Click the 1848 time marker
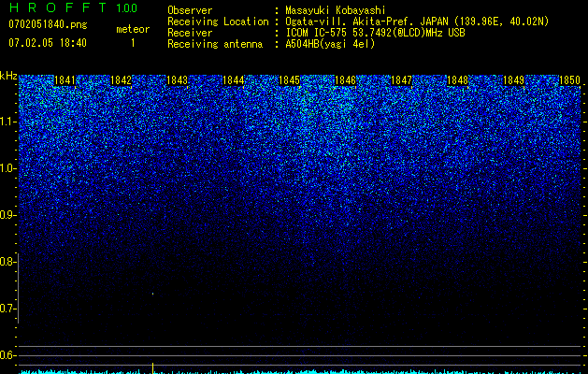 [x=457, y=80]
